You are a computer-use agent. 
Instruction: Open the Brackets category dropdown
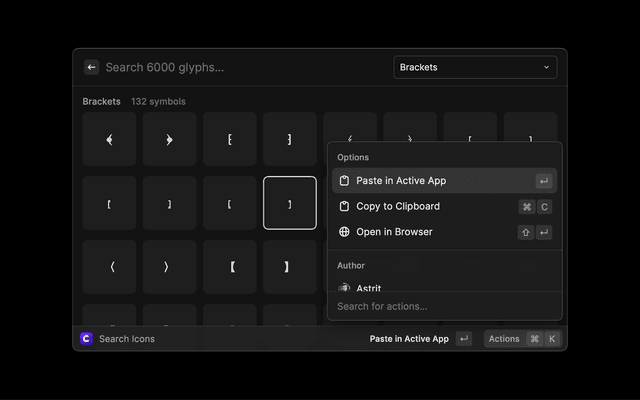point(475,67)
